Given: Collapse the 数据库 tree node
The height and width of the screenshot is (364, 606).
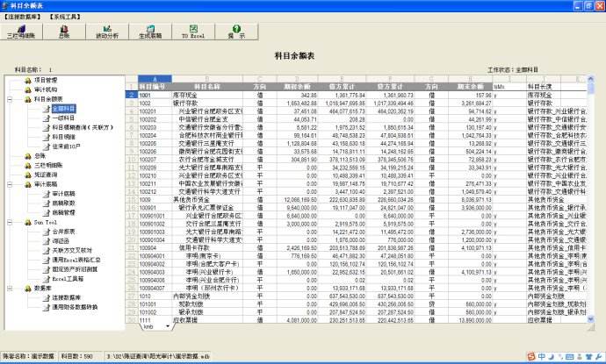Looking at the screenshot, I should [x=9, y=288].
